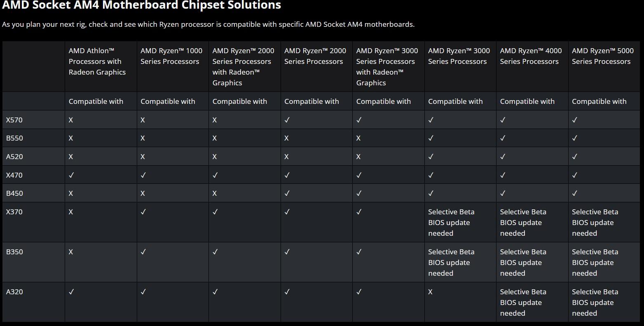Click the AMD Ryzen 5000 Series Processors header
Screen dimensions: 644x326
tap(602, 56)
